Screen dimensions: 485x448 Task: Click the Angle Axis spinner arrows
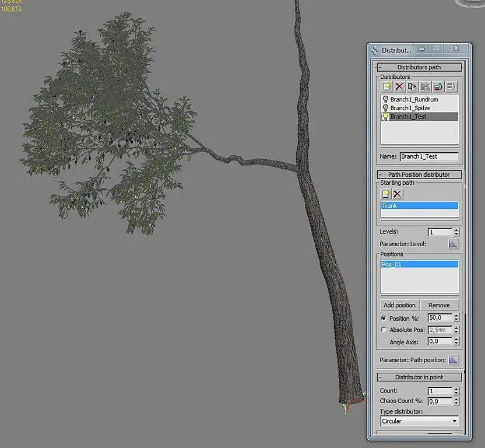coord(456,341)
